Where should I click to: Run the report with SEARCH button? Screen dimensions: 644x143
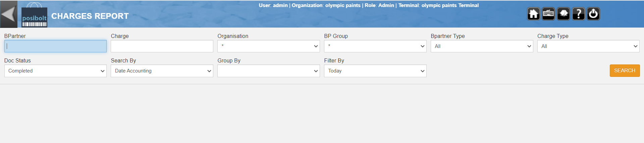[x=625, y=70]
